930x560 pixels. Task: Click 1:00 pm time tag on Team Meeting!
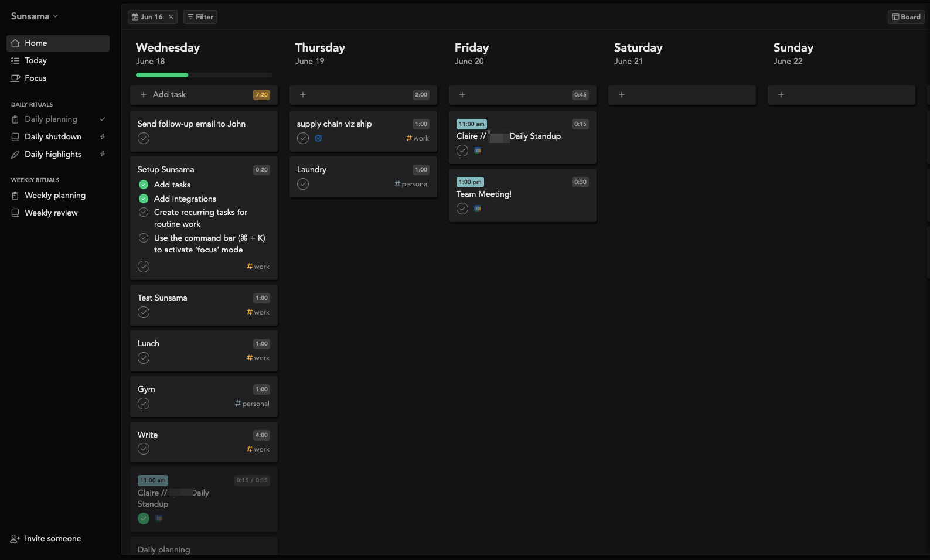(x=470, y=182)
